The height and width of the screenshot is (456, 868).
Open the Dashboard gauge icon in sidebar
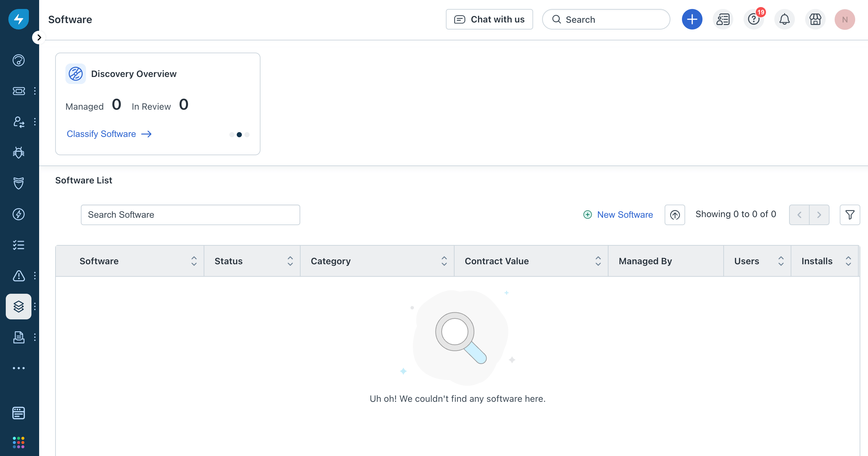click(19, 60)
